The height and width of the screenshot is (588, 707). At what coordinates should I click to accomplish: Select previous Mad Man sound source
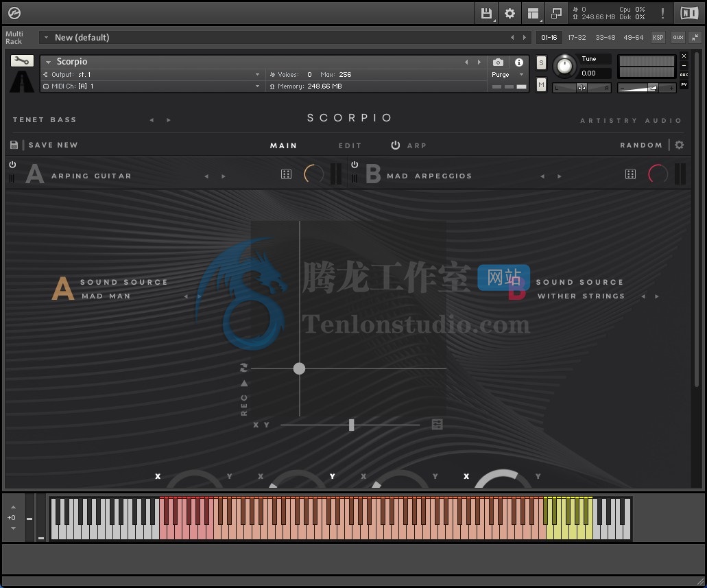point(186,296)
